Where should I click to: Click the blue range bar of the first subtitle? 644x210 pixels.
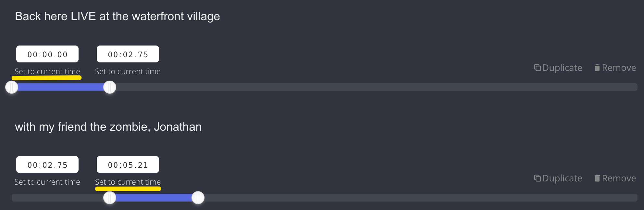61,87
